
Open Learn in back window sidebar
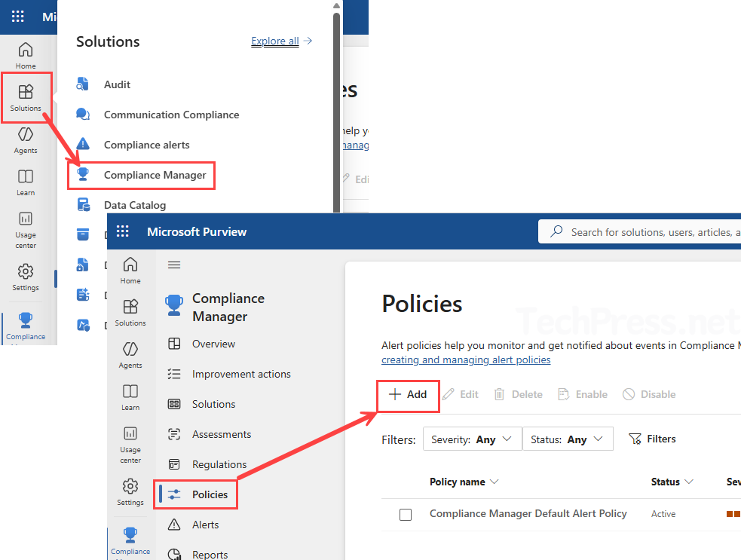pos(26,182)
